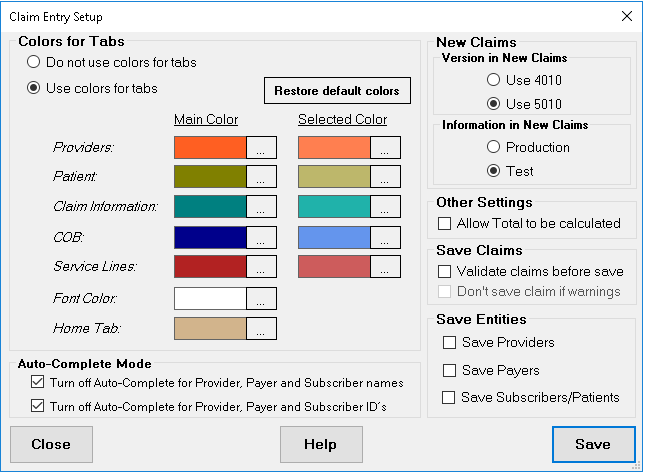647x474 pixels.
Task: Open ellipsis for Font Color
Action: [x=261, y=298]
